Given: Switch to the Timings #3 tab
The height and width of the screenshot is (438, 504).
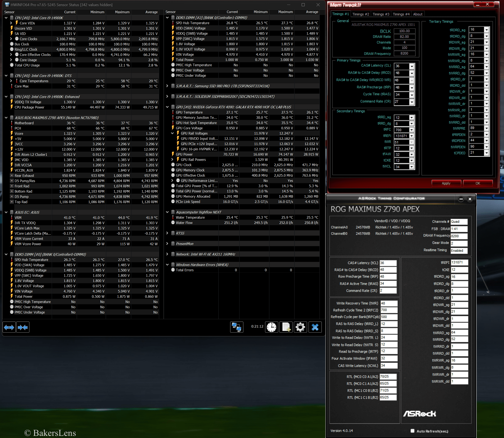Looking at the screenshot, I should (381, 14).
